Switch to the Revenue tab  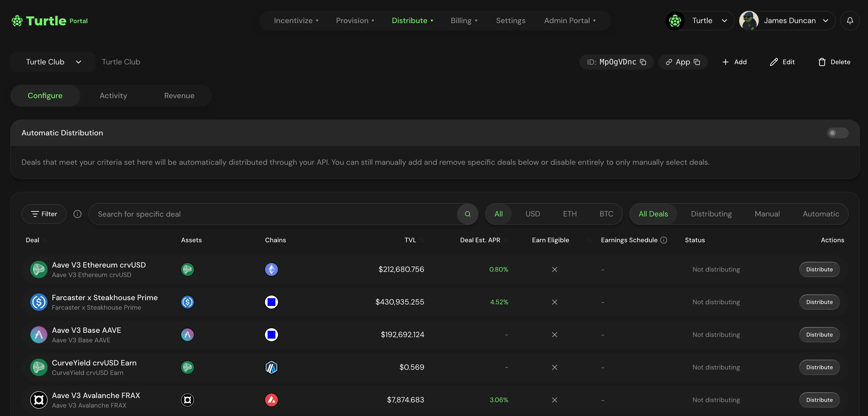tap(179, 96)
